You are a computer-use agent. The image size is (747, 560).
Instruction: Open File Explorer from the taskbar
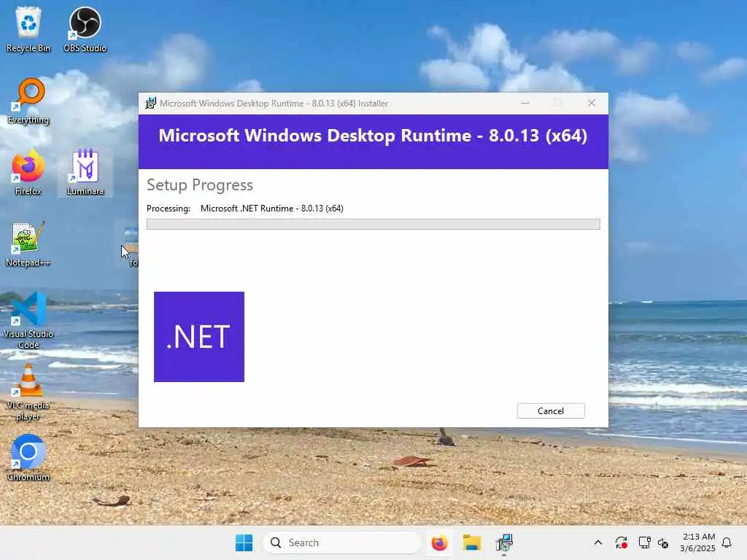(x=472, y=542)
